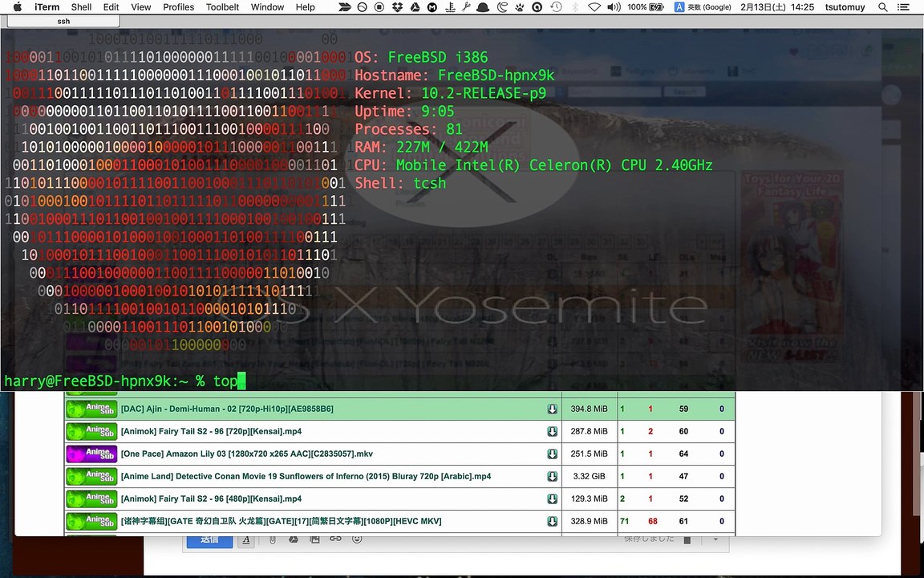Click the 394.8 MiB size cell
This screenshot has width=924, height=578.
[589, 409]
